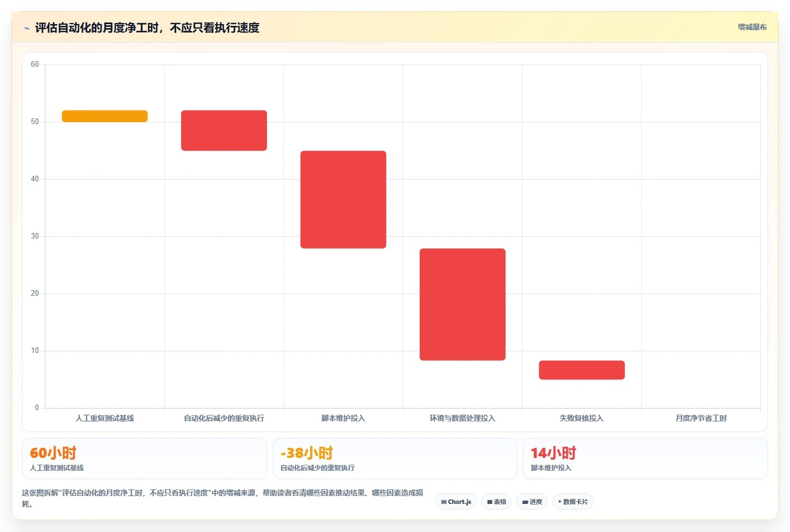Click the y-axis value 40
This screenshot has width=790, height=532.
[x=35, y=179]
